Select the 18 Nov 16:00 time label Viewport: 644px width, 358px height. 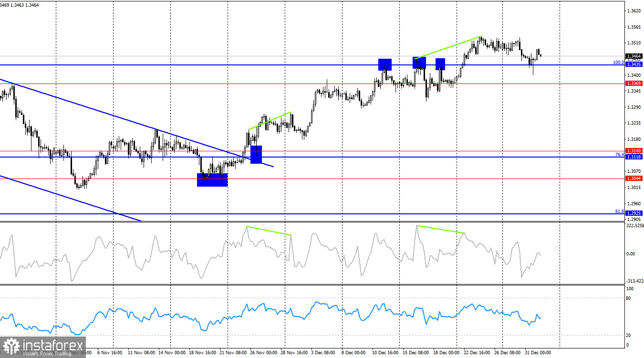coord(202,353)
